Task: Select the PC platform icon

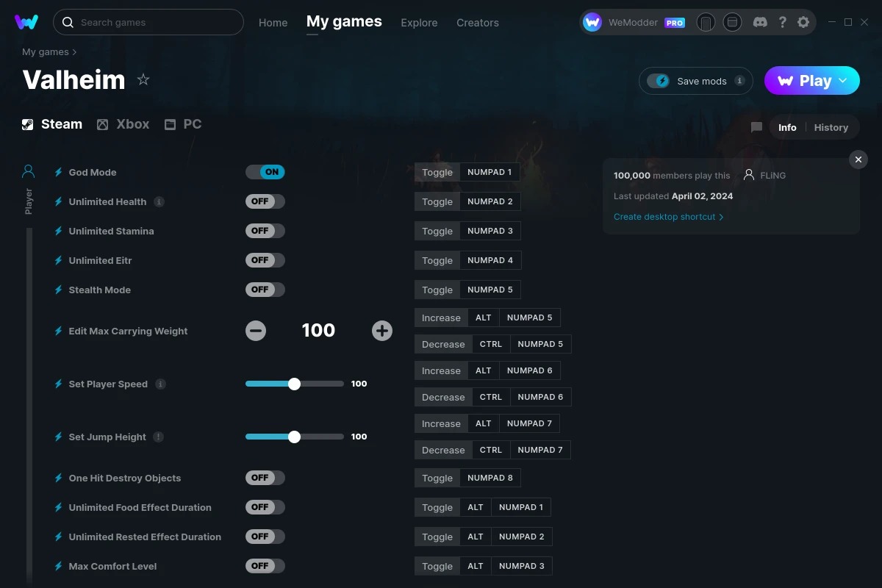Action: coord(170,124)
